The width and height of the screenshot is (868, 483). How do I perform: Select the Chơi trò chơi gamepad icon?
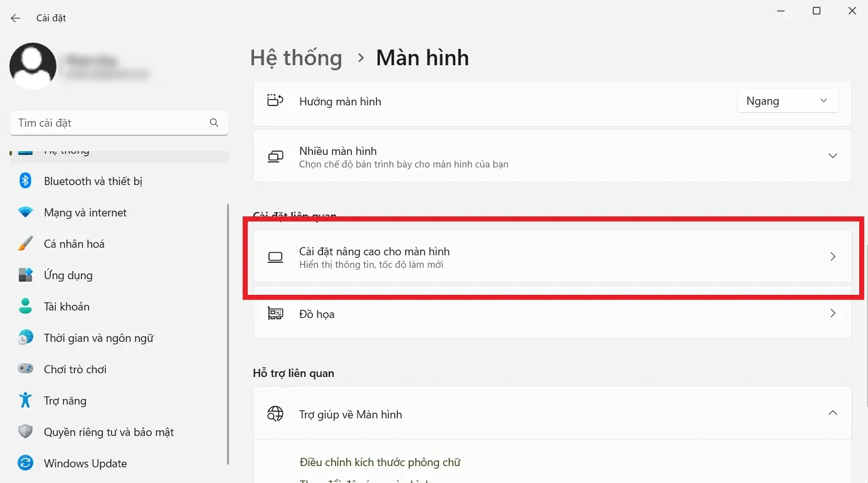pos(25,369)
